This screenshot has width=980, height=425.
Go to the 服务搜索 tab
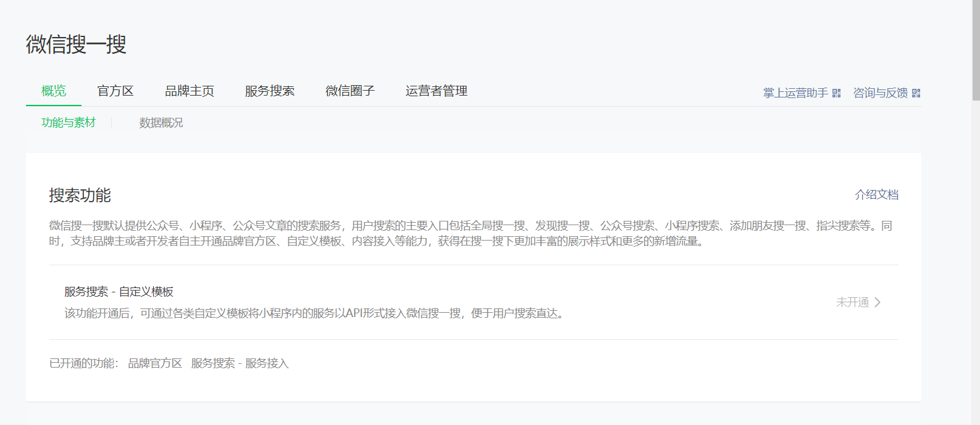click(x=270, y=91)
